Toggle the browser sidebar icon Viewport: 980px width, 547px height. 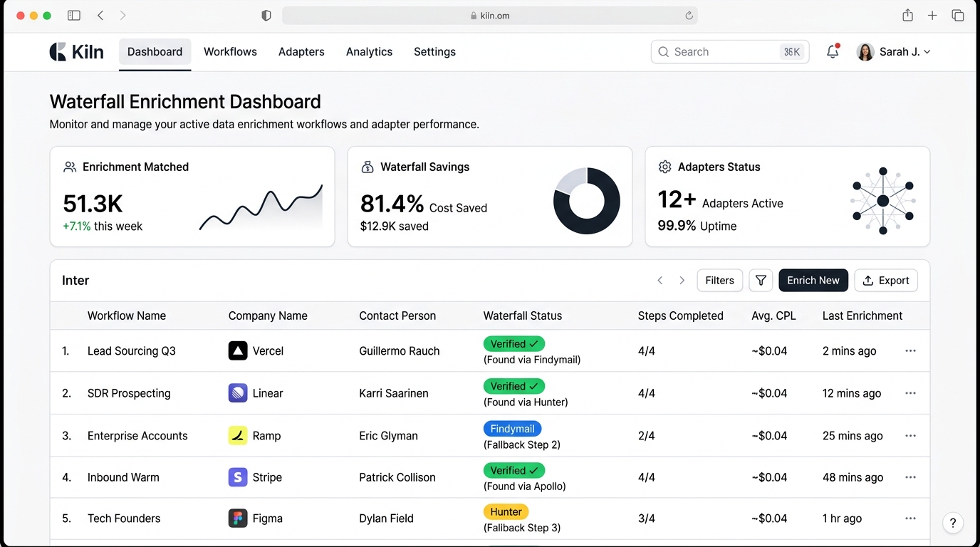point(74,16)
